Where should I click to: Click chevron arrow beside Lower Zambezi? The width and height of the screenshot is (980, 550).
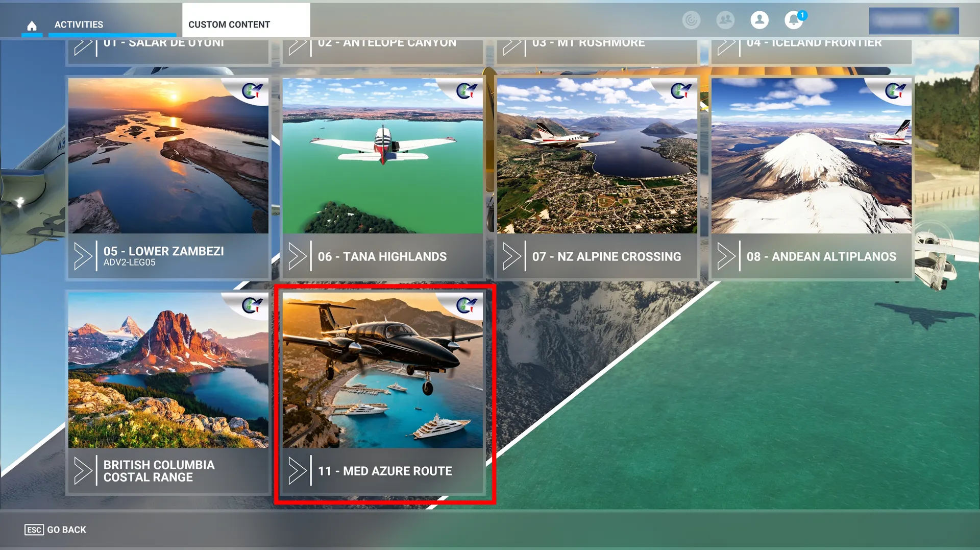83,256
